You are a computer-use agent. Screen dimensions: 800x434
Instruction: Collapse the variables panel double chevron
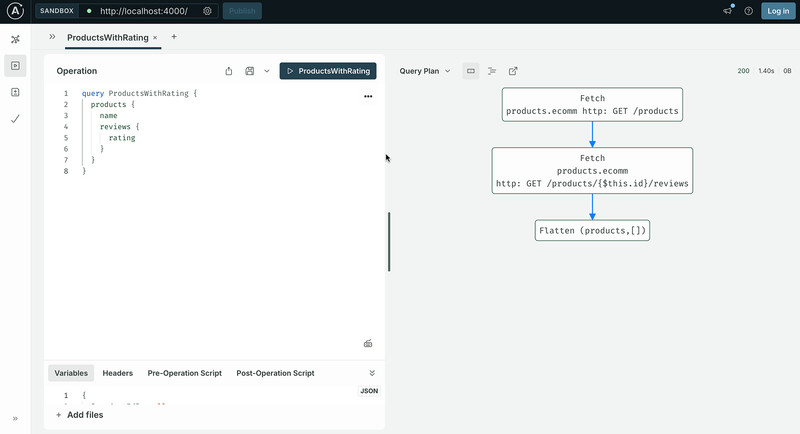pyautogui.click(x=372, y=373)
